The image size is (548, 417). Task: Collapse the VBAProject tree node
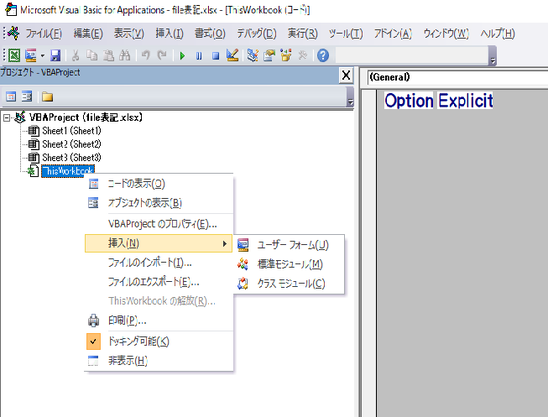click(7, 118)
